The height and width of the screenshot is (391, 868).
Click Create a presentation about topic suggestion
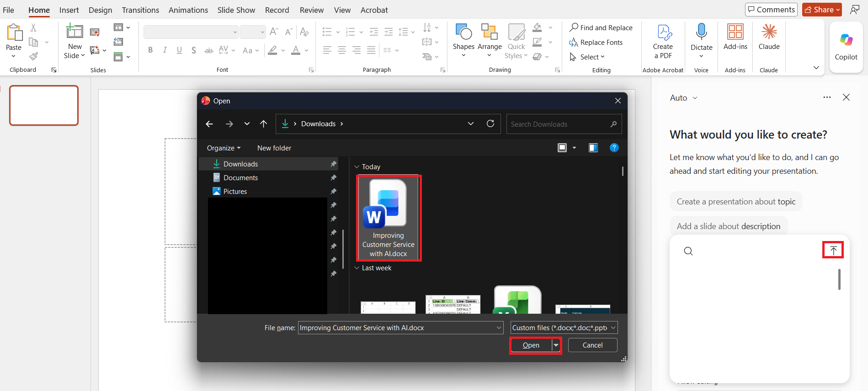click(736, 202)
